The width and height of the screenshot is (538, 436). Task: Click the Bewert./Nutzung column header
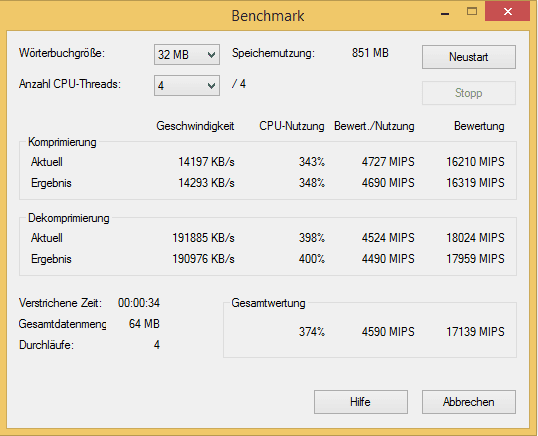[374, 126]
